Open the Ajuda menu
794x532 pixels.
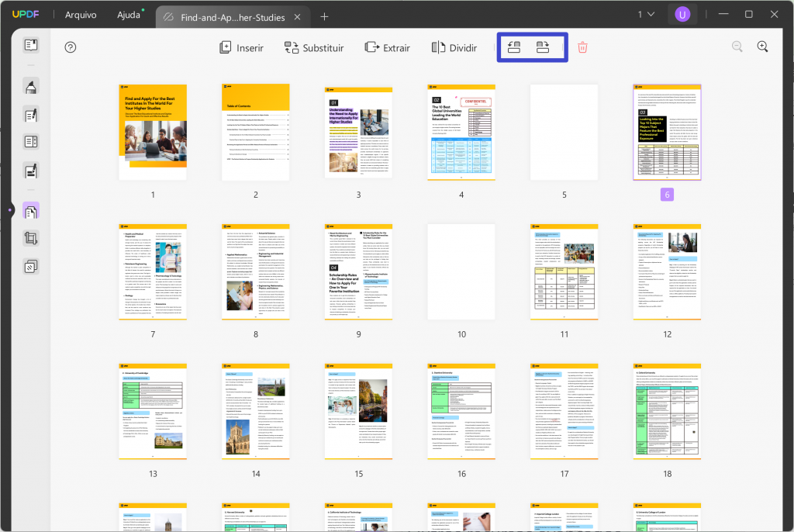click(129, 14)
